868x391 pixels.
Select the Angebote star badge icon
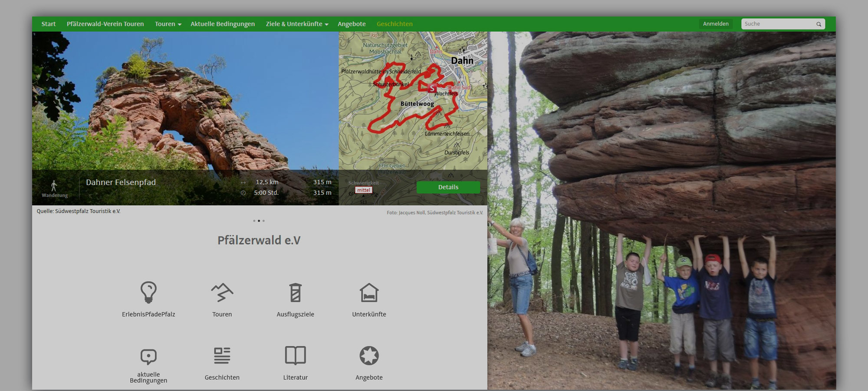[x=369, y=355]
